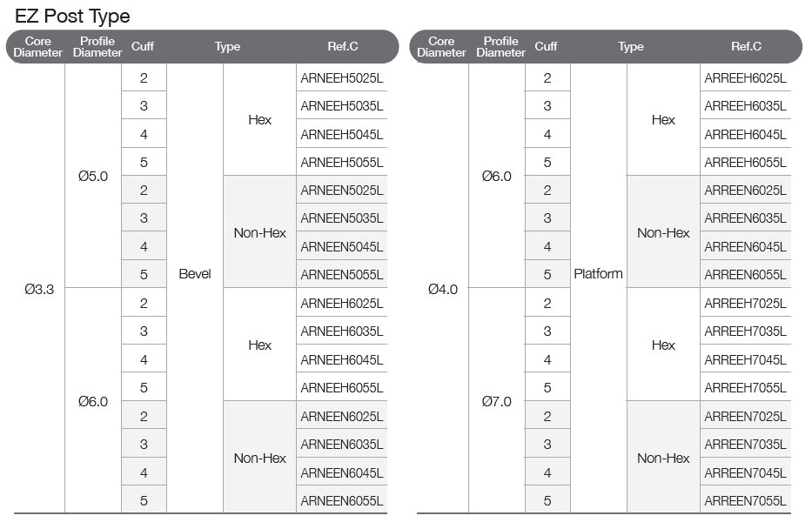Screen dimensions: 812x529
Task: Select reference code ARREEH6025L
Action: point(745,78)
